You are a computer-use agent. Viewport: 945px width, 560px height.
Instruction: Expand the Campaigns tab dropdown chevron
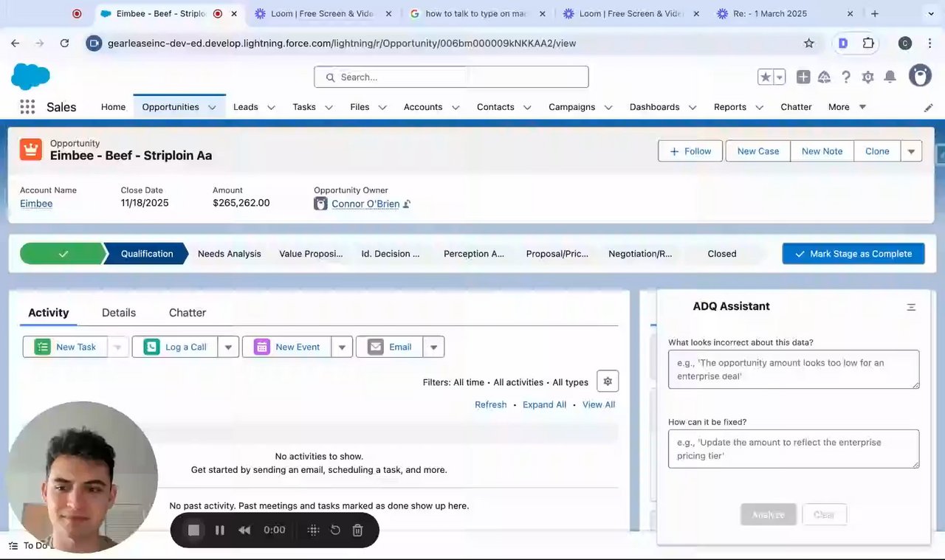tap(608, 108)
